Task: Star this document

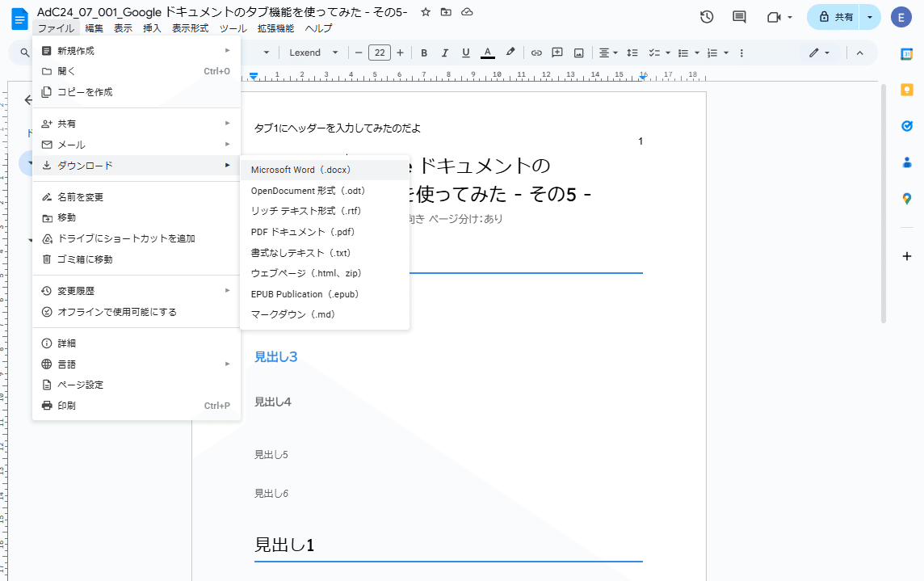Action: click(x=426, y=12)
